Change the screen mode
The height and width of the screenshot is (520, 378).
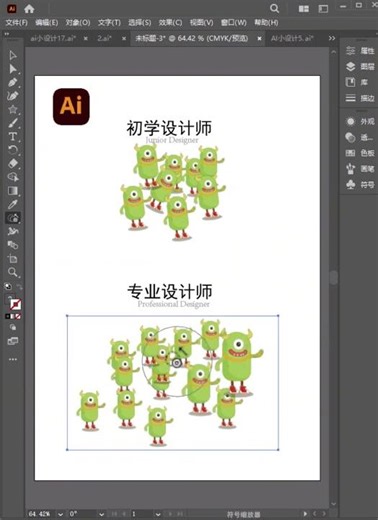tap(13, 341)
